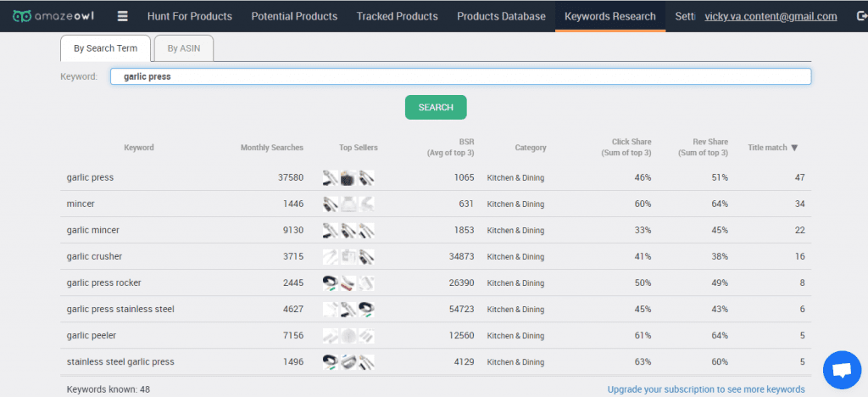Click Upgrade your subscription link
Image resolution: width=868 pixels, height=397 pixels.
706,389
